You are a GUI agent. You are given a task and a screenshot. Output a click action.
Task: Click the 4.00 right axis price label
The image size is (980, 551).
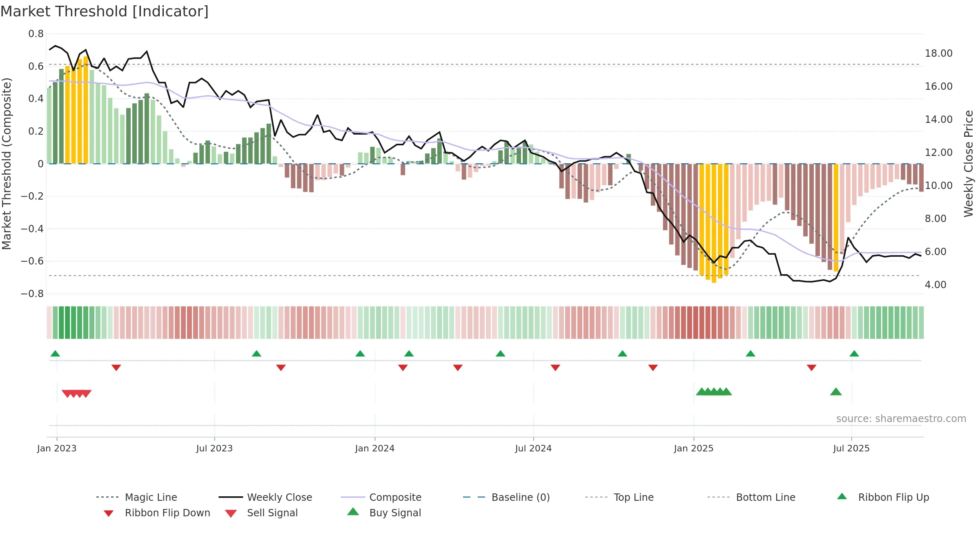click(935, 284)
